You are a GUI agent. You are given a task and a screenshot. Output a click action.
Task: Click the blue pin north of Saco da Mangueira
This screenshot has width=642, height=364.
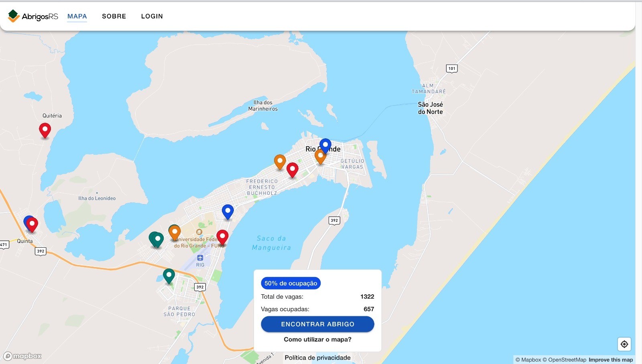(x=228, y=212)
